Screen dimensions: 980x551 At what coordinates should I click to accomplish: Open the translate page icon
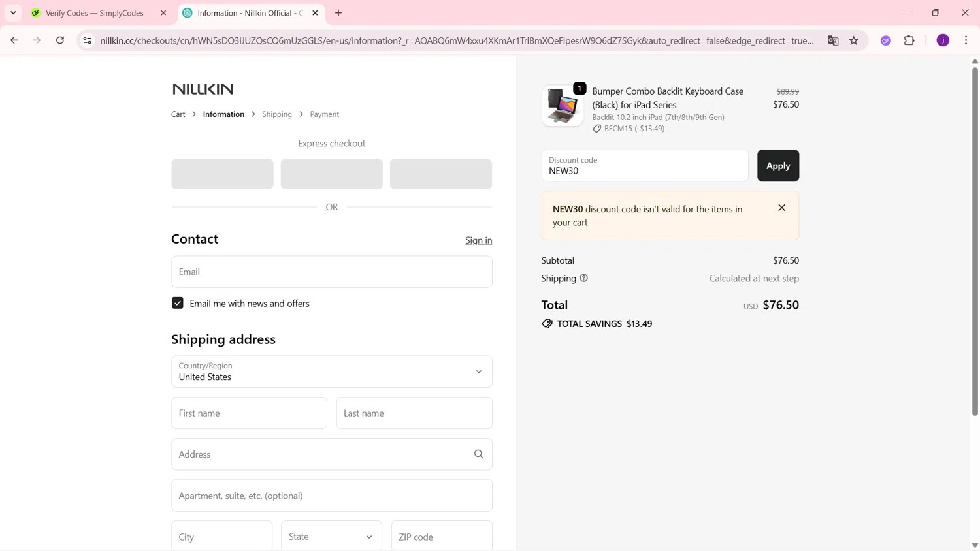[x=833, y=40]
